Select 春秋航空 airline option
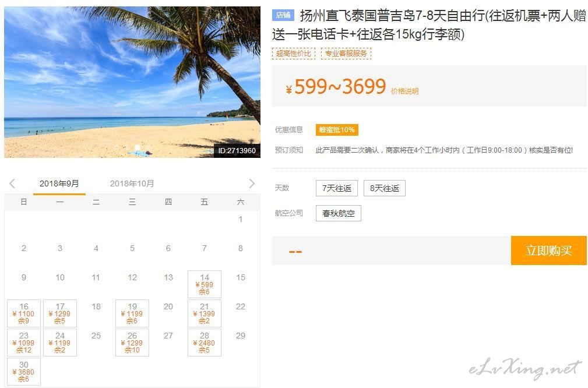 tap(338, 213)
